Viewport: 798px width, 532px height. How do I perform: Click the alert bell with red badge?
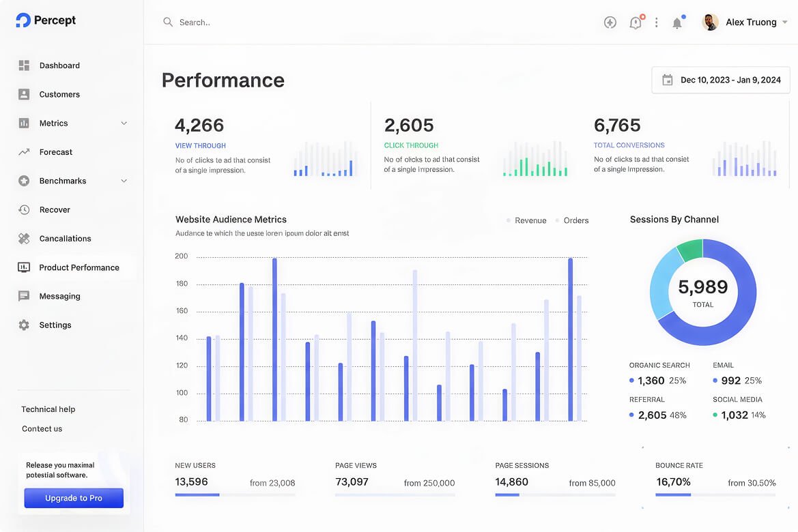[636, 22]
